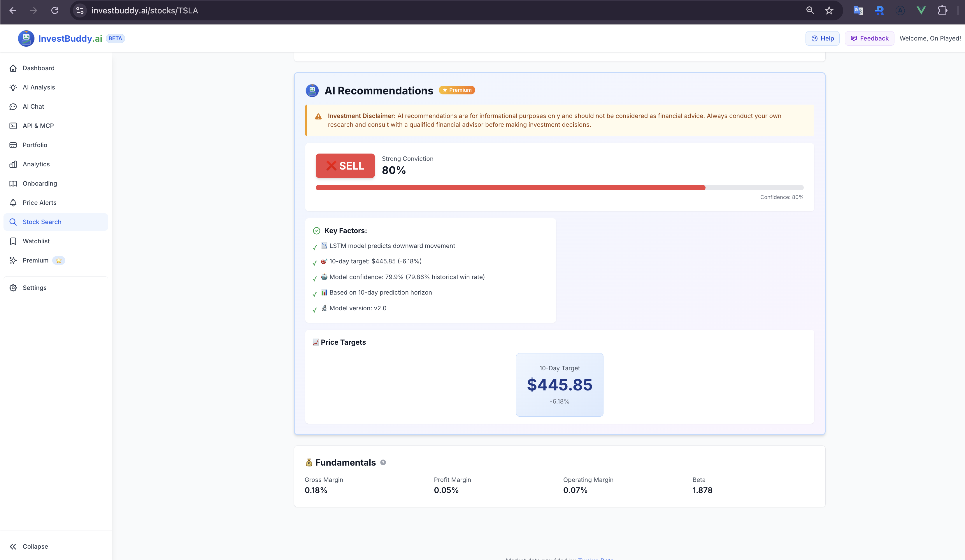
Task: Open the API & MCP section
Action: click(x=38, y=126)
